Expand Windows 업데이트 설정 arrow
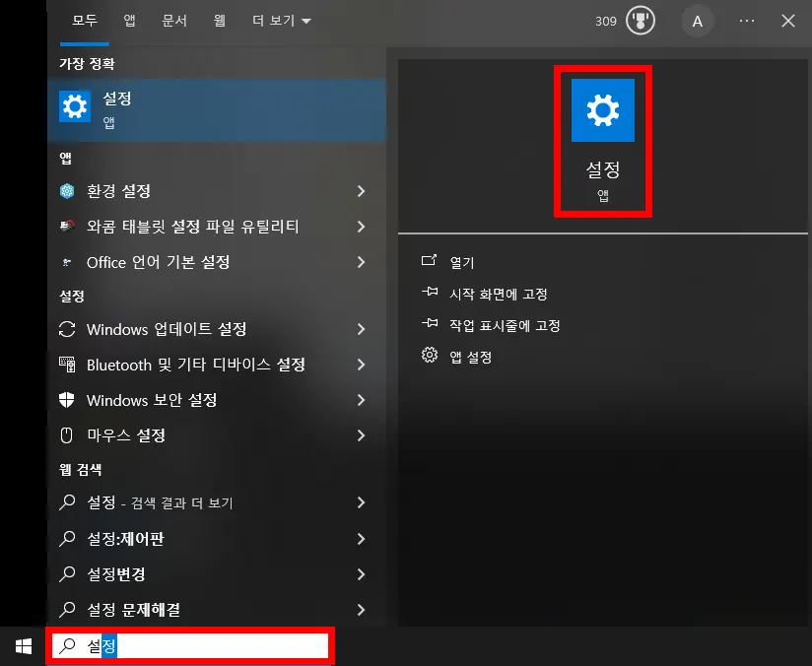The image size is (812, 666). pos(361,329)
